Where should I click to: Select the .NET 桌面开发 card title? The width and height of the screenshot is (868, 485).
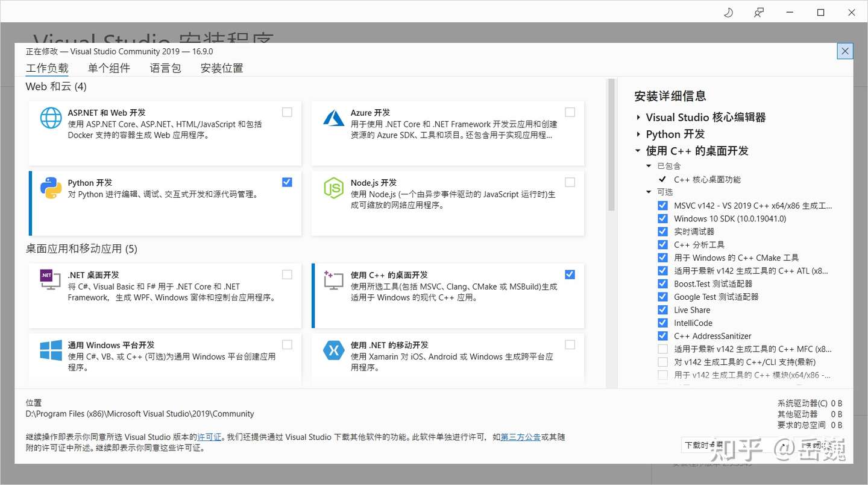coord(93,275)
